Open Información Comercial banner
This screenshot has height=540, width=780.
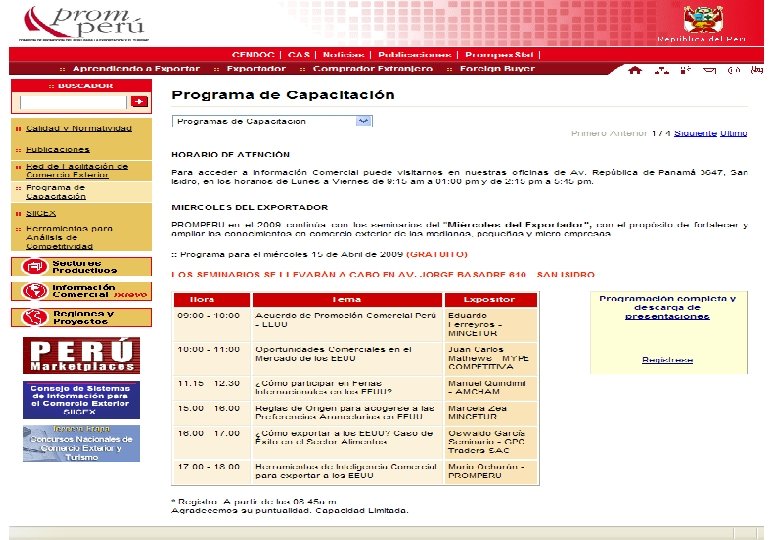point(82,291)
